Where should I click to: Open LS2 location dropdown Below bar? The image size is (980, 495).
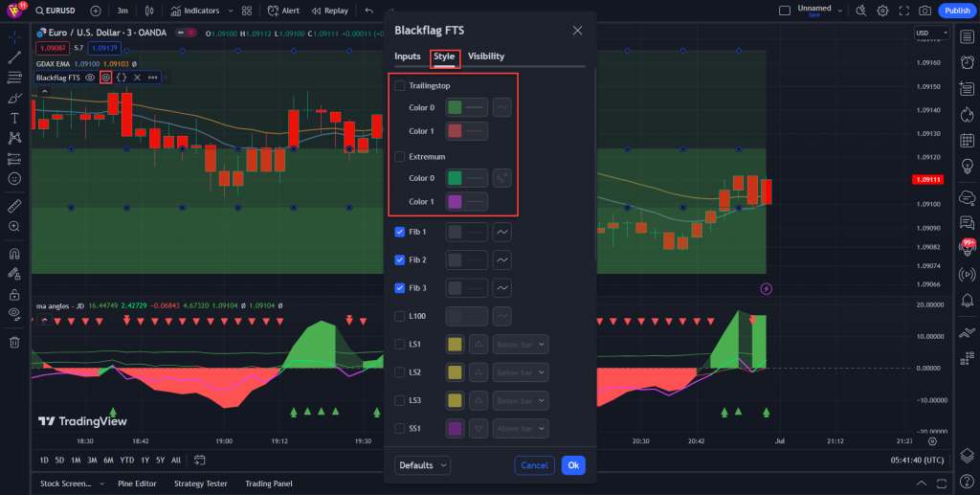tap(521, 372)
